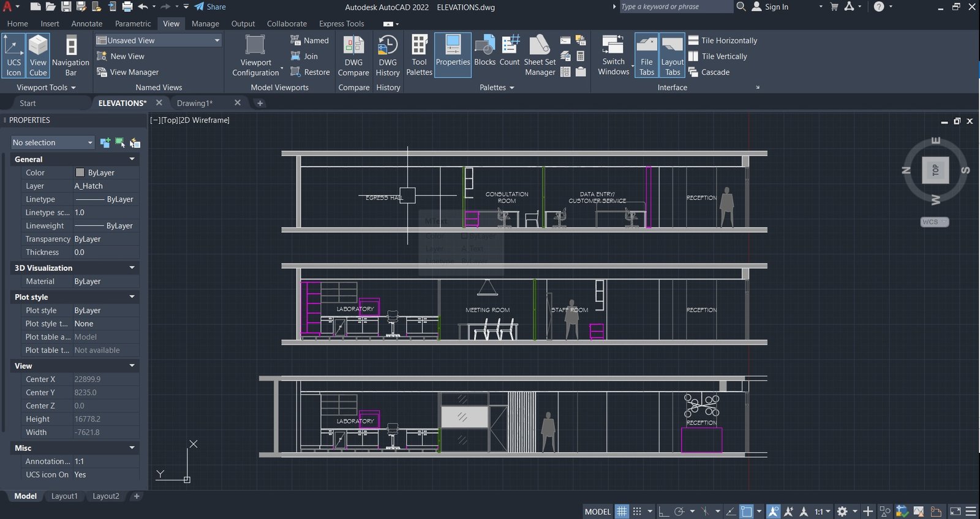Click the Color ByLayer swatch

pos(80,173)
